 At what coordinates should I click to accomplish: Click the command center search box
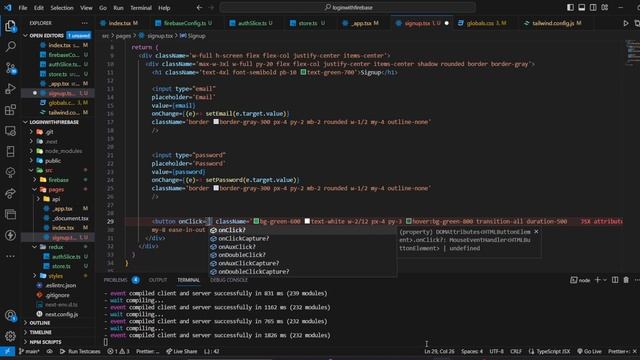(x=348, y=7)
